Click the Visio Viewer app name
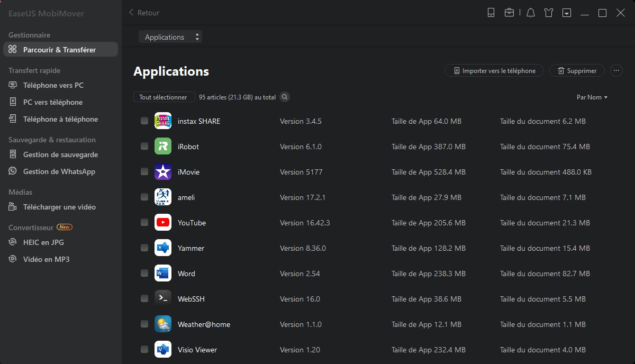This screenshot has width=635, height=364. tap(197, 350)
